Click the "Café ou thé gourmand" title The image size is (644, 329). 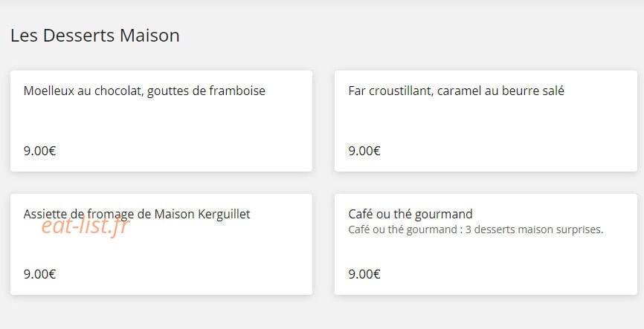(x=410, y=214)
